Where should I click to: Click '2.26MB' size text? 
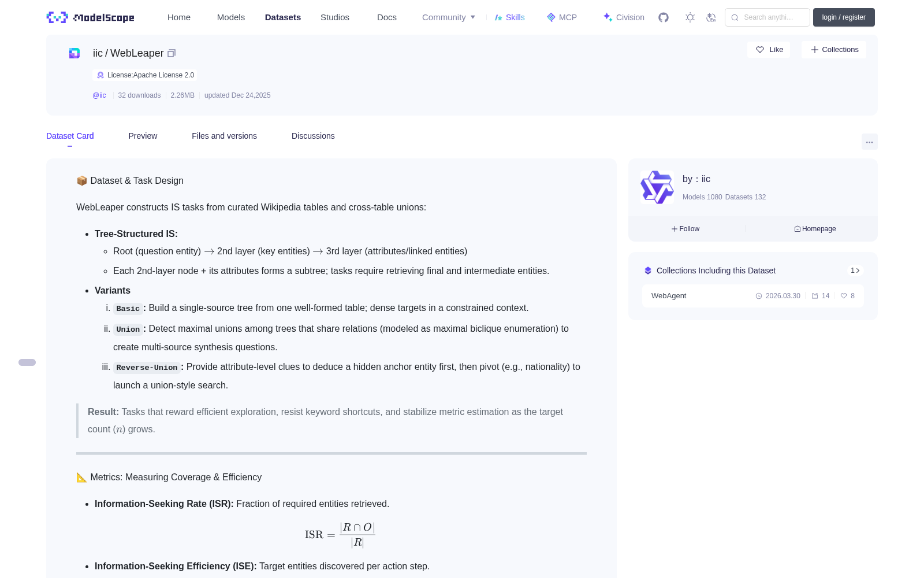click(182, 95)
